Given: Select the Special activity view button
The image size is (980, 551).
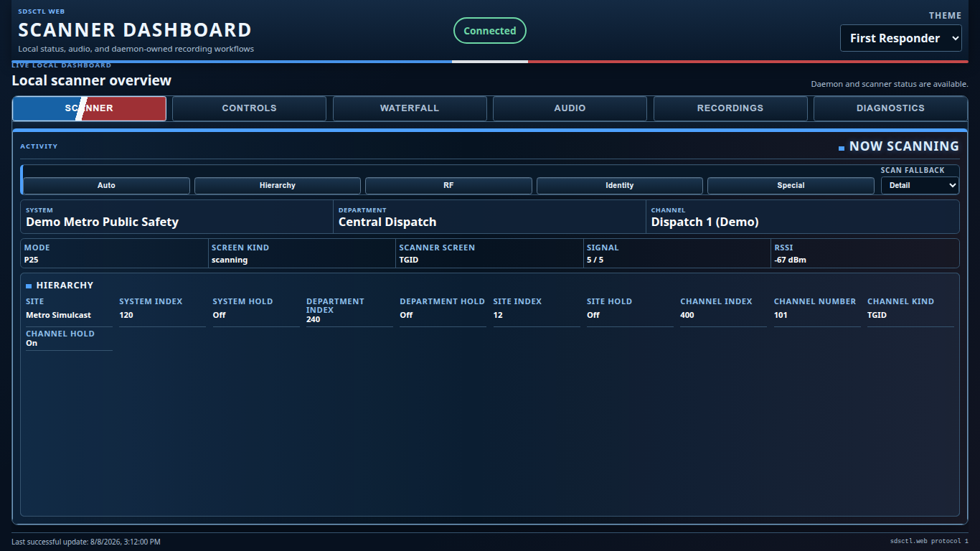Looking at the screenshot, I should click(791, 186).
